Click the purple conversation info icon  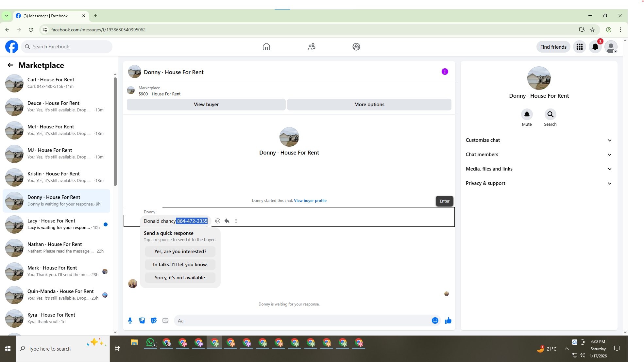(445, 72)
